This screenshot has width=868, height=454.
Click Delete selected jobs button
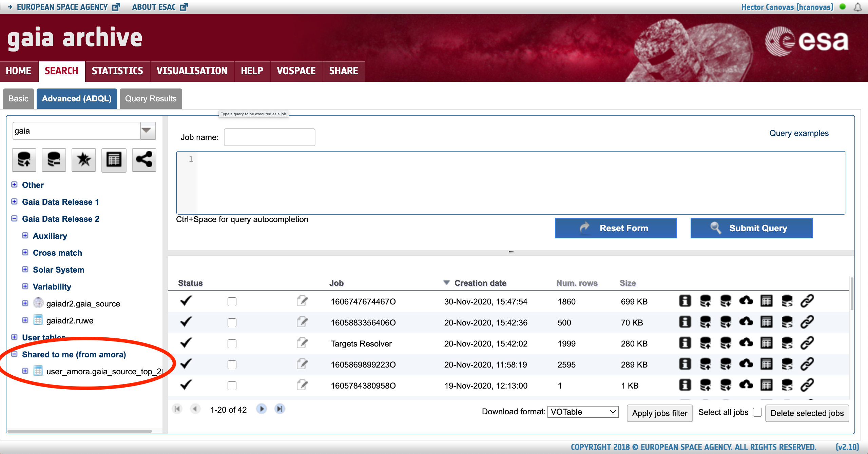[x=807, y=413]
